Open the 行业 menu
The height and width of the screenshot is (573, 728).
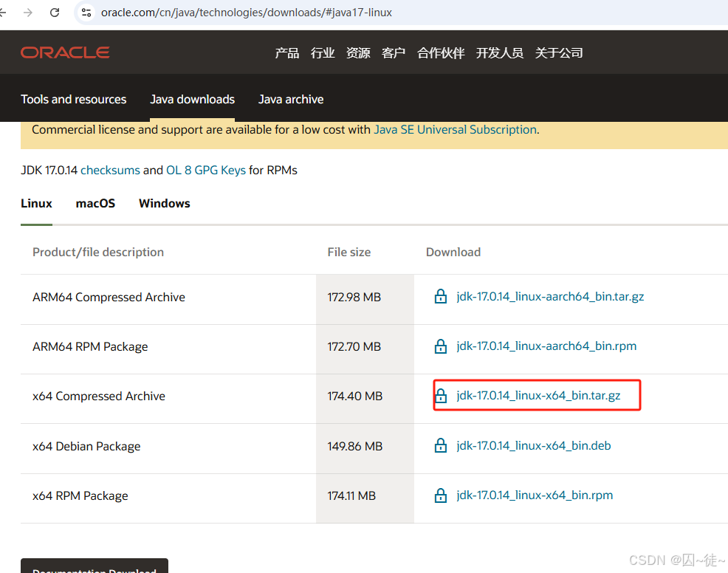click(323, 53)
